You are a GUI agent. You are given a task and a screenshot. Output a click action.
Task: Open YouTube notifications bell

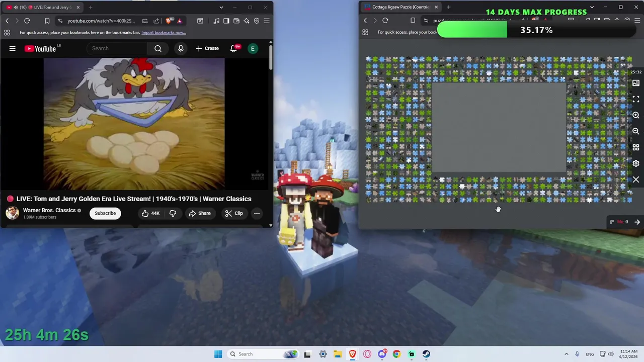pos(234,48)
